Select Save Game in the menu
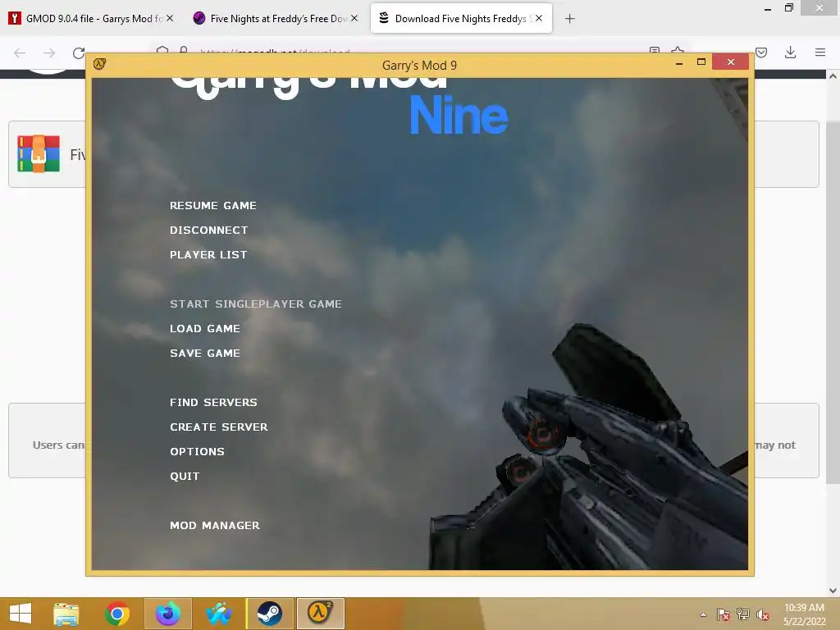Image resolution: width=840 pixels, height=630 pixels. (x=205, y=354)
